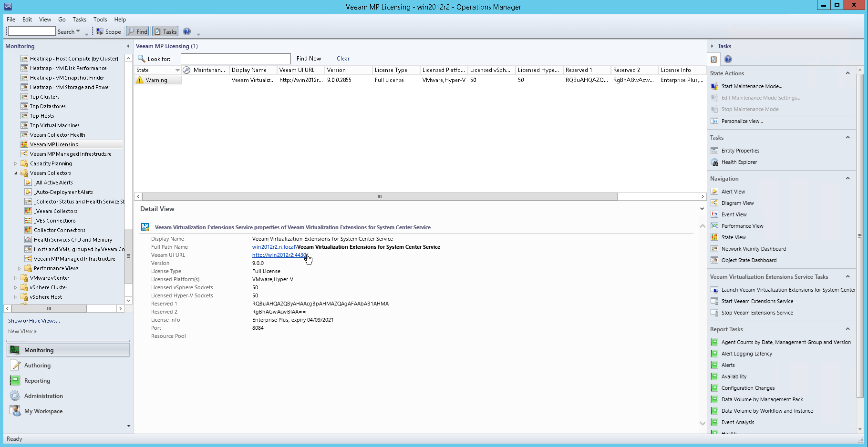Select the Top Clusters view icon

[24, 97]
